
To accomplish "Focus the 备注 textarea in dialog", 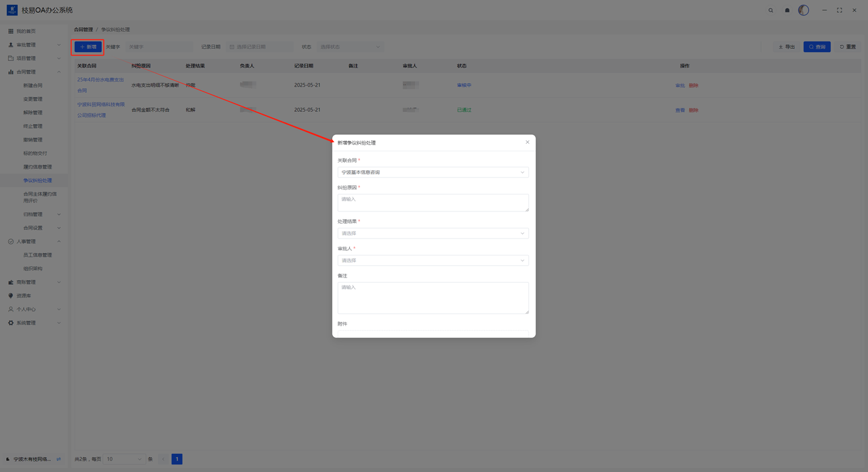I will 433,298.
